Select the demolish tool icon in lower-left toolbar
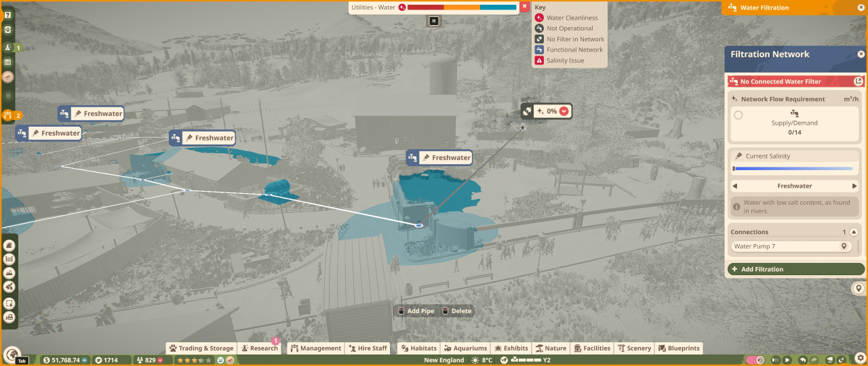868x366 pixels. tap(9, 288)
